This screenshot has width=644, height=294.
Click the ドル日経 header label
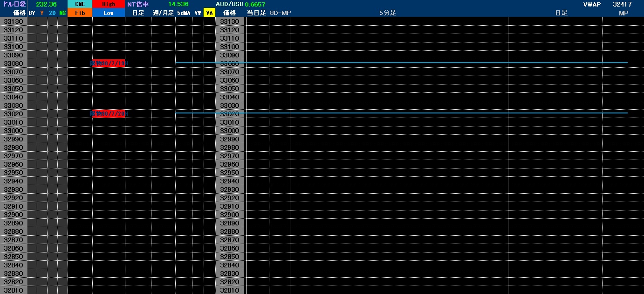(x=14, y=4)
